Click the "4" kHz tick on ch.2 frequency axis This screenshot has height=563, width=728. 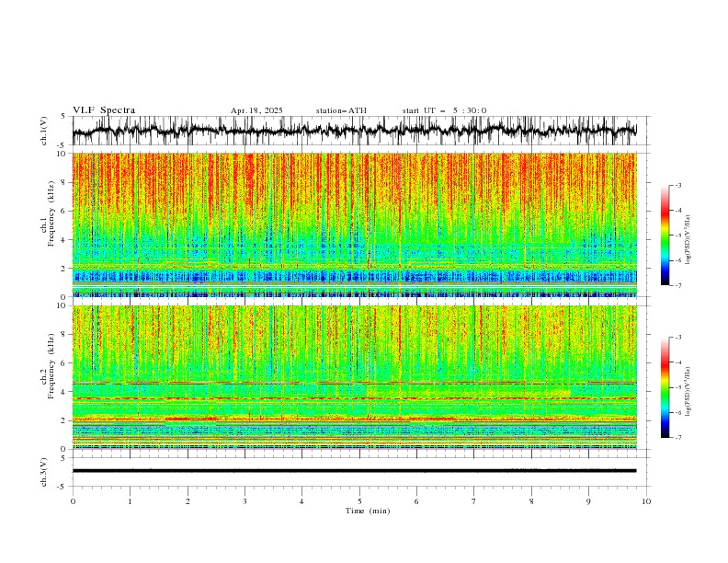[63, 392]
